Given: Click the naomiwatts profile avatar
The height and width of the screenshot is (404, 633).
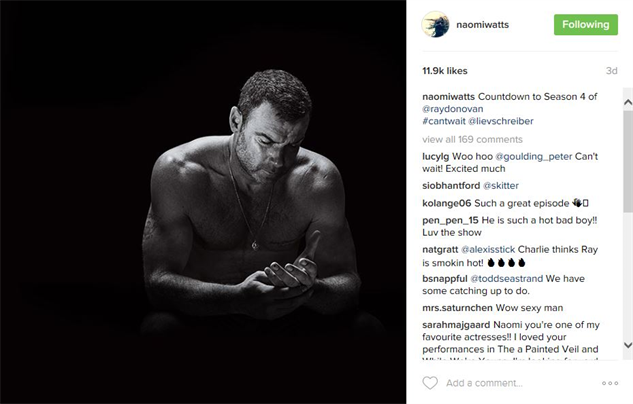Looking at the screenshot, I should [x=435, y=25].
